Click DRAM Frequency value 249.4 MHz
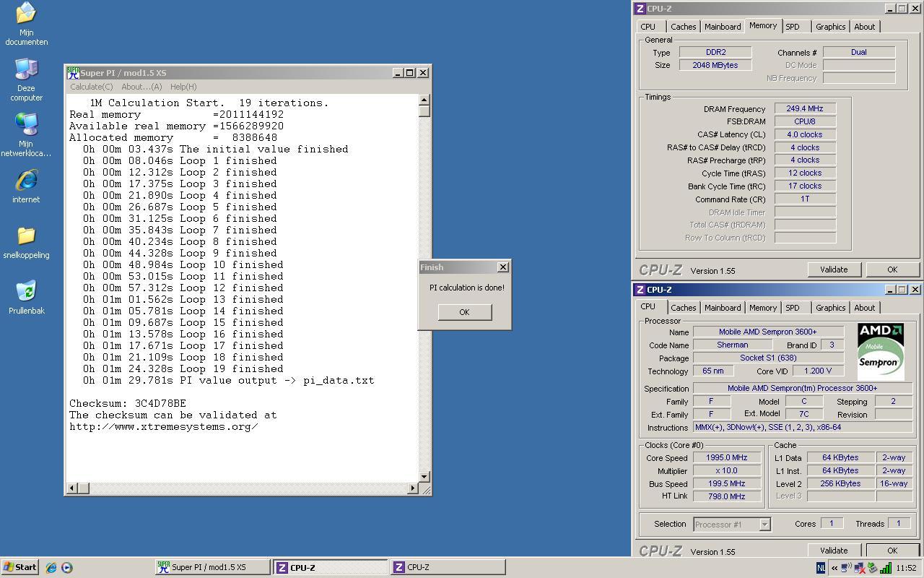The width and height of the screenshot is (924, 578). (x=805, y=108)
